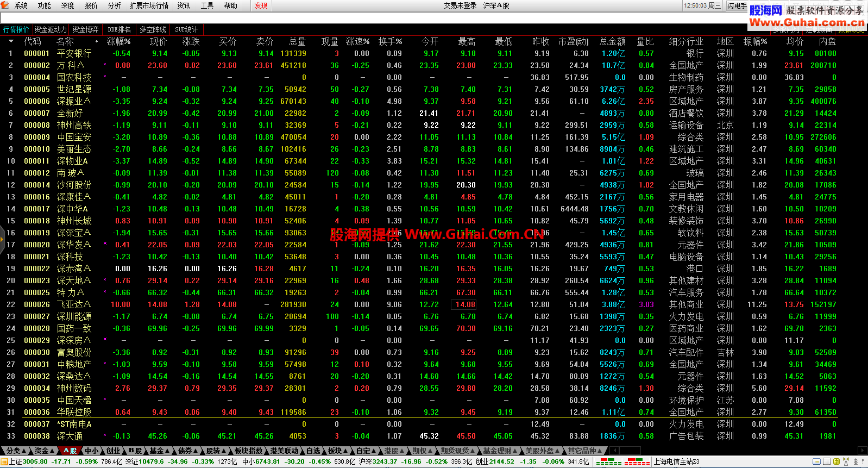Open the 资金 bottom tab menu

coord(45,451)
